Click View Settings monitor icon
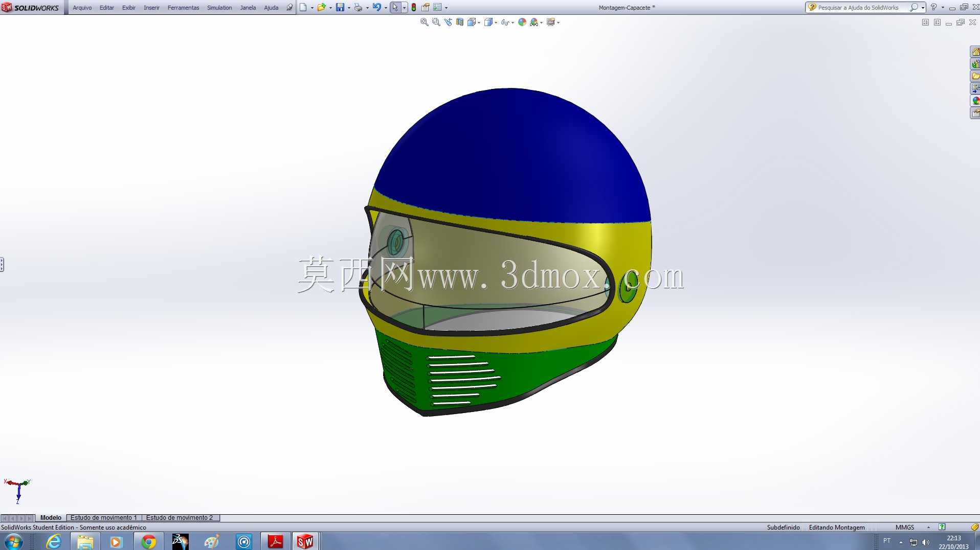This screenshot has height=550, width=980. 551,22
